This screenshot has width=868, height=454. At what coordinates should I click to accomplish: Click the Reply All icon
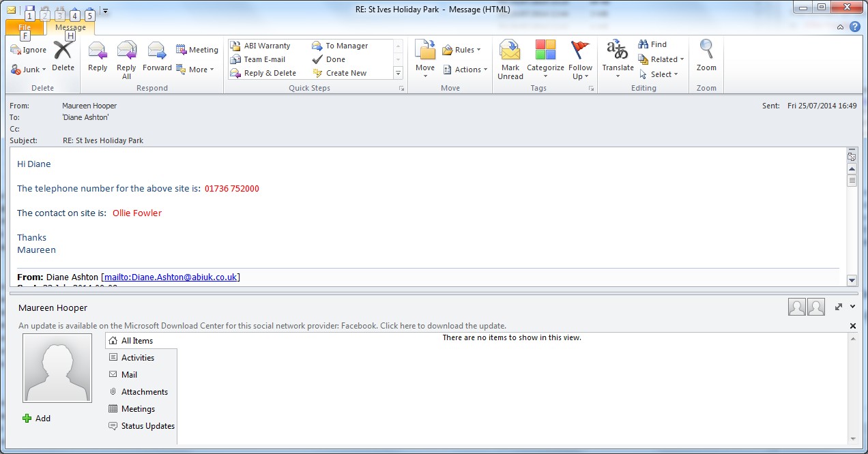pos(126,57)
